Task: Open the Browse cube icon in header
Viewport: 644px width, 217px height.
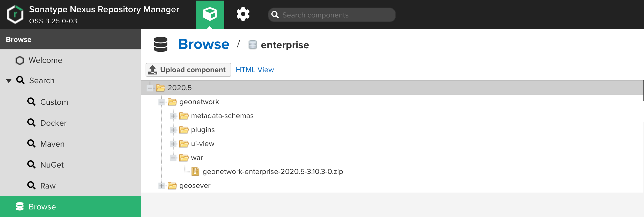Action: [x=210, y=14]
